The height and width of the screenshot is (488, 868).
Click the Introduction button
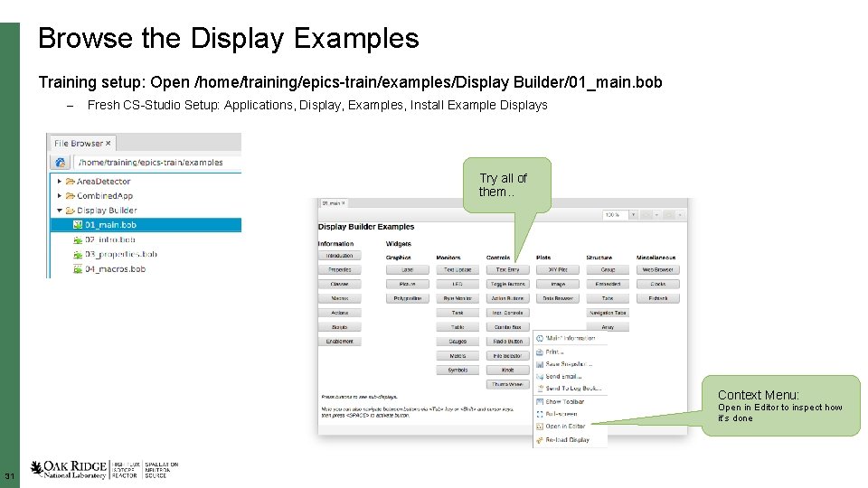point(339,256)
